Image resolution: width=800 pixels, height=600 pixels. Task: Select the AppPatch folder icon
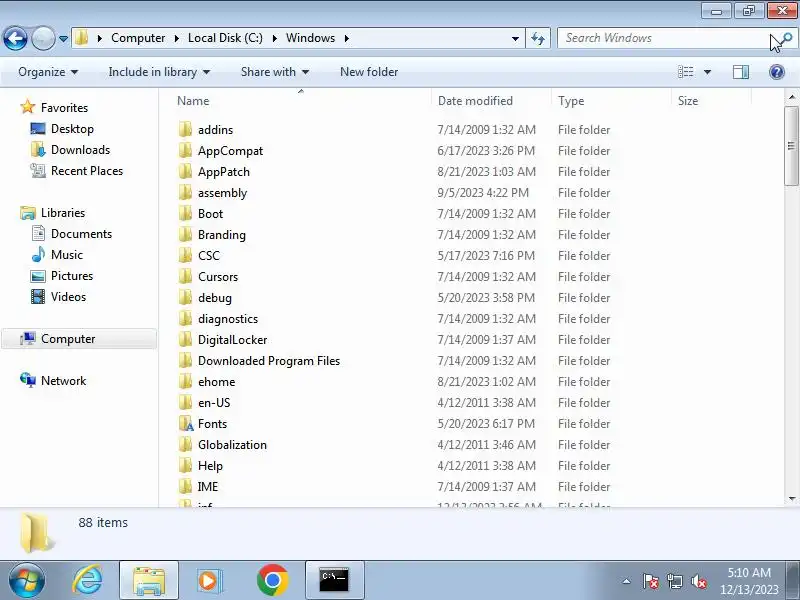(x=185, y=171)
